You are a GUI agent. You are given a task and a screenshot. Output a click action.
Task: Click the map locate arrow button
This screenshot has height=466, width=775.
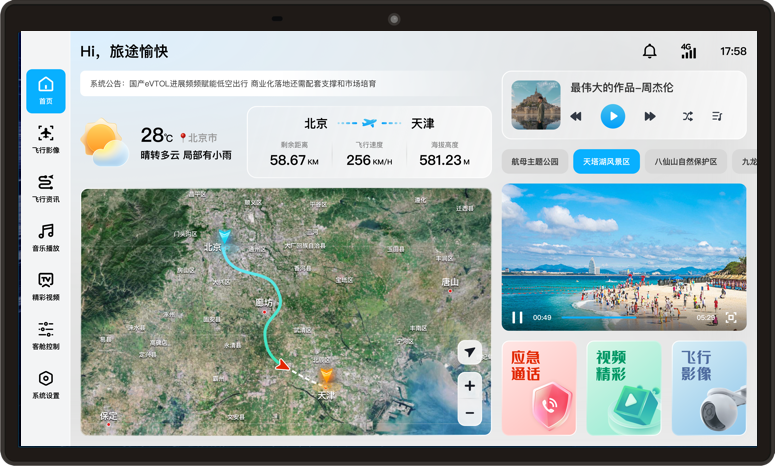tap(469, 352)
